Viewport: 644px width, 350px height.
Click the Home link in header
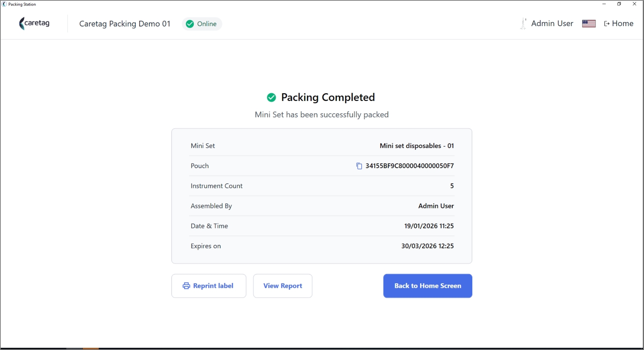(619, 23)
